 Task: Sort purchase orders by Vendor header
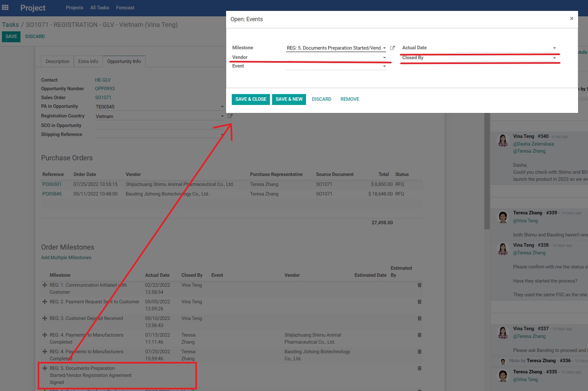pos(133,174)
